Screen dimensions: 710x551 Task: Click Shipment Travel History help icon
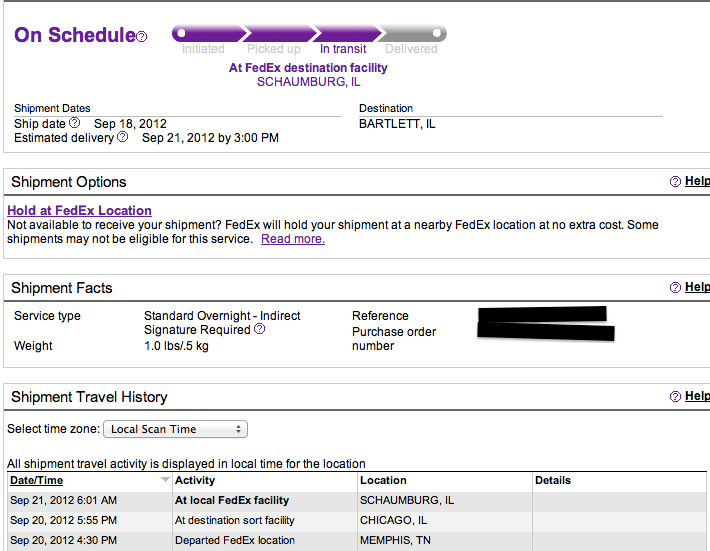[x=675, y=397]
